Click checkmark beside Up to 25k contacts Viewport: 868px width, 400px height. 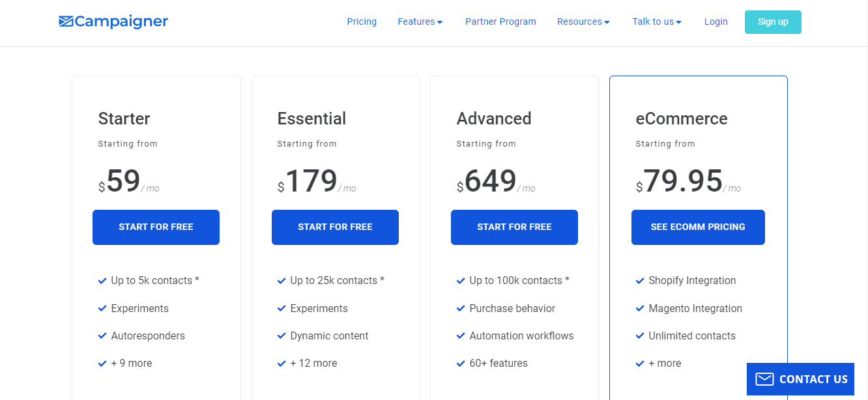[x=282, y=281]
